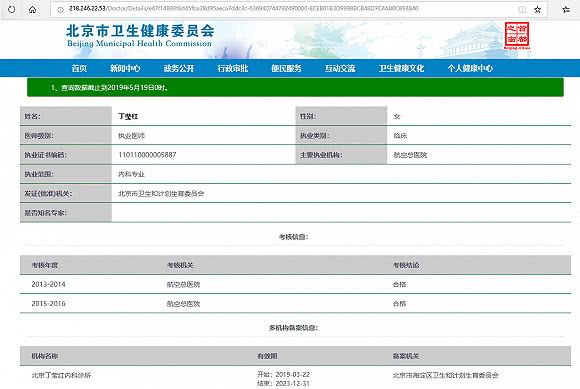Click start date 2019-03-22
580x389 pixels.
(293, 374)
